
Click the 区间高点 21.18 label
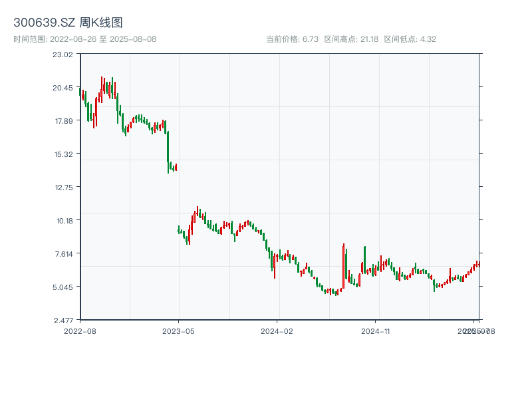(351, 39)
